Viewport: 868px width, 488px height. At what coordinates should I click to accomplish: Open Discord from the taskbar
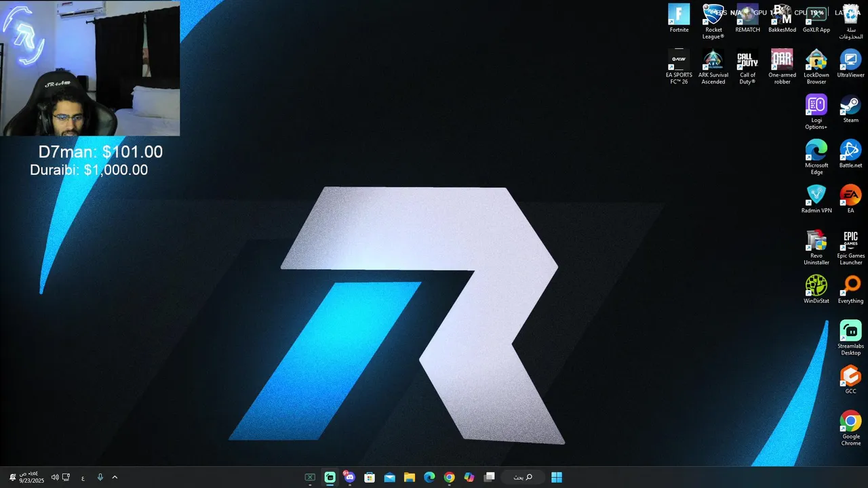[x=349, y=477]
